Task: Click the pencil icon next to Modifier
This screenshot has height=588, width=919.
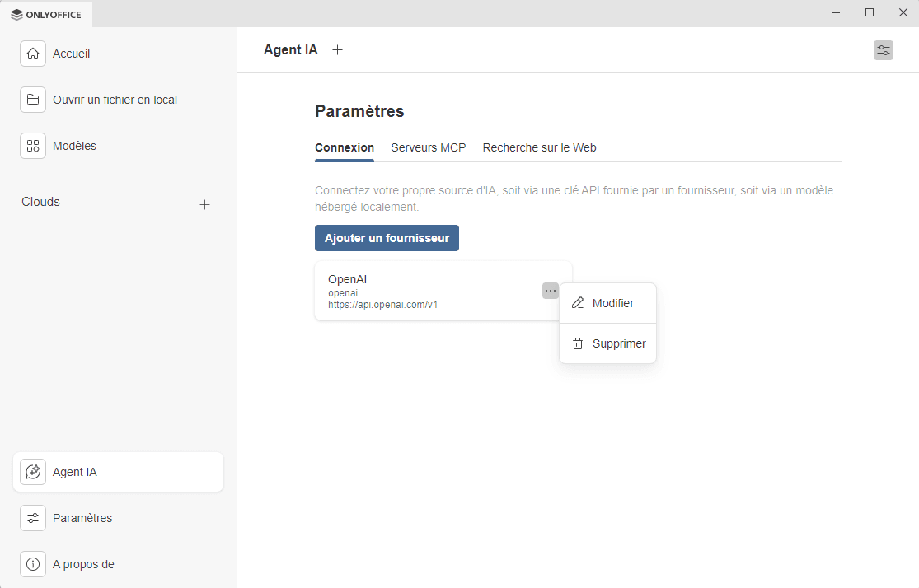Action: point(578,302)
